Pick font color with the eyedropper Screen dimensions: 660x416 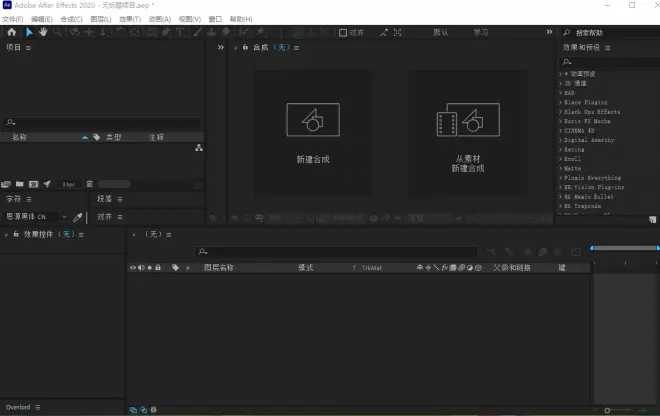tap(77, 217)
